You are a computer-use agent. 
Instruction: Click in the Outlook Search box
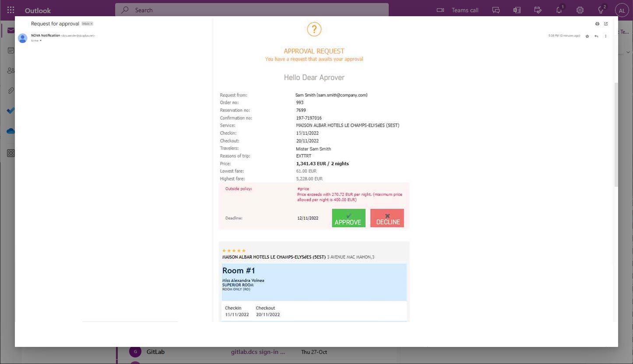(x=252, y=10)
